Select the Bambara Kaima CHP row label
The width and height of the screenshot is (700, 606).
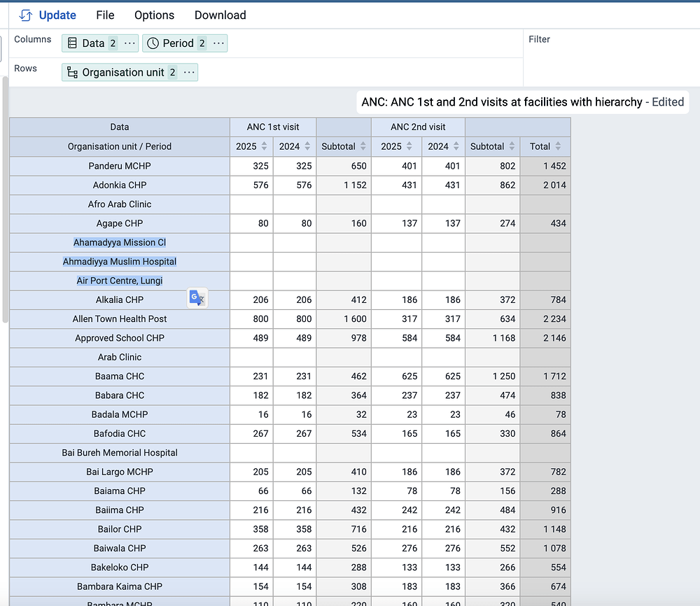click(x=120, y=587)
